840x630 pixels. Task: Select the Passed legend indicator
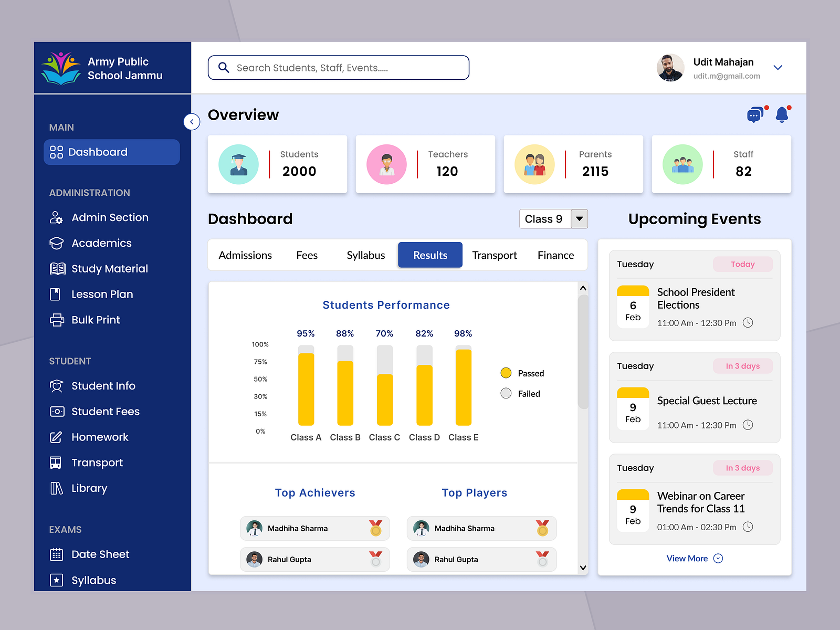click(506, 373)
